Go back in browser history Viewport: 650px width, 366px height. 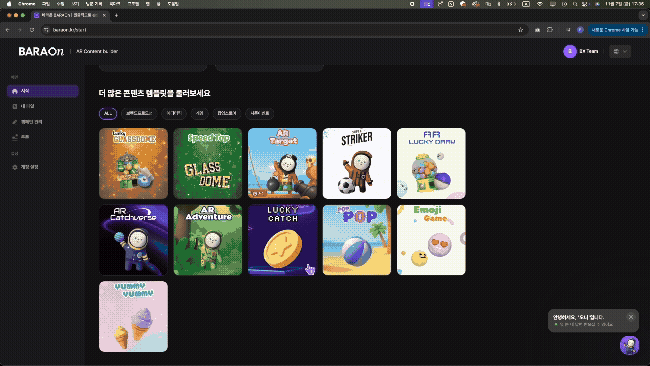7,30
